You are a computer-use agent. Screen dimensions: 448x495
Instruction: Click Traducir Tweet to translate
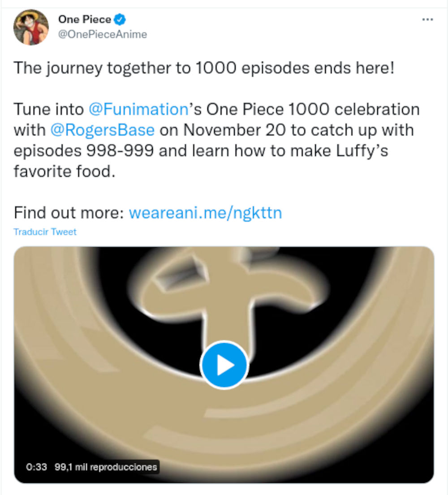[45, 232]
